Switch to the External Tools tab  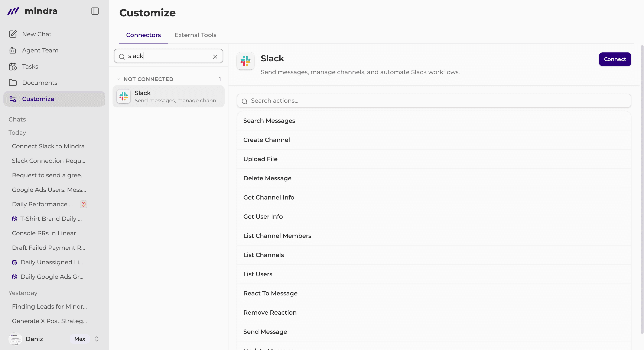tap(195, 35)
